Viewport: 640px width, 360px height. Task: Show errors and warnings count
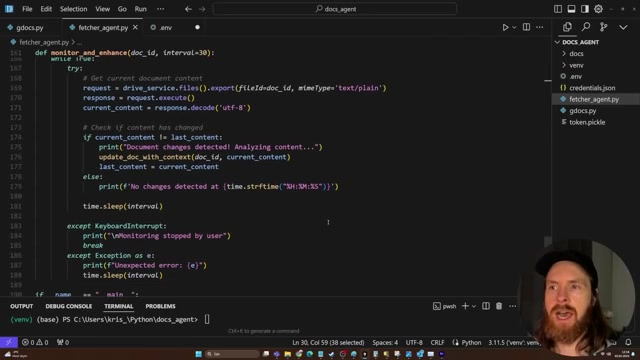[x=35, y=342]
